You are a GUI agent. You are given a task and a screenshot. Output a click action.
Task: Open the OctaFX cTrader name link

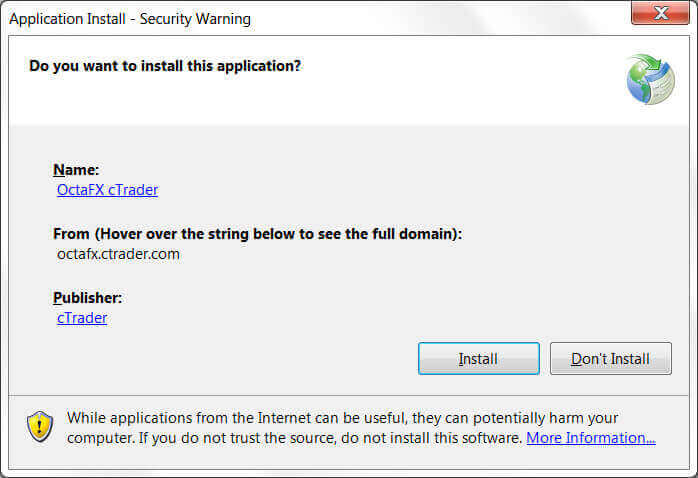click(x=107, y=190)
